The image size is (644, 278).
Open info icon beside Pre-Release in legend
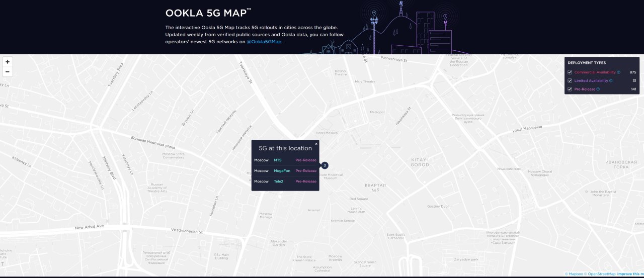click(x=598, y=89)
